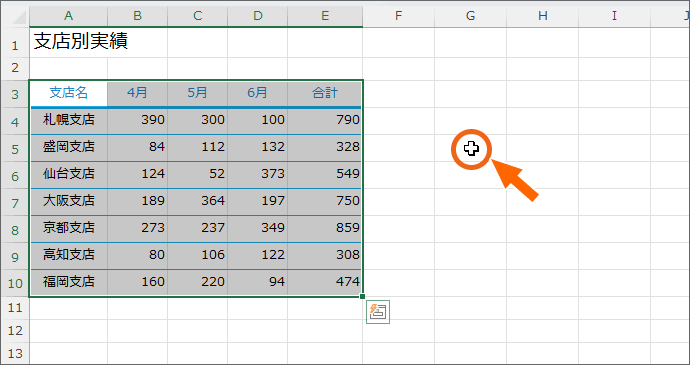The height and width of the screenshot is (365, 690).
Task: Select column I header
Action: 614,16
